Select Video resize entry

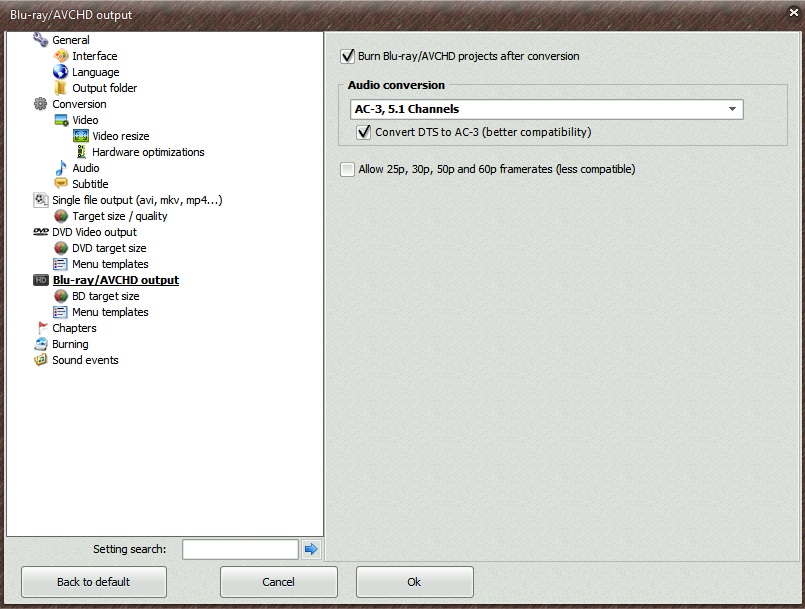coord(121,136)
